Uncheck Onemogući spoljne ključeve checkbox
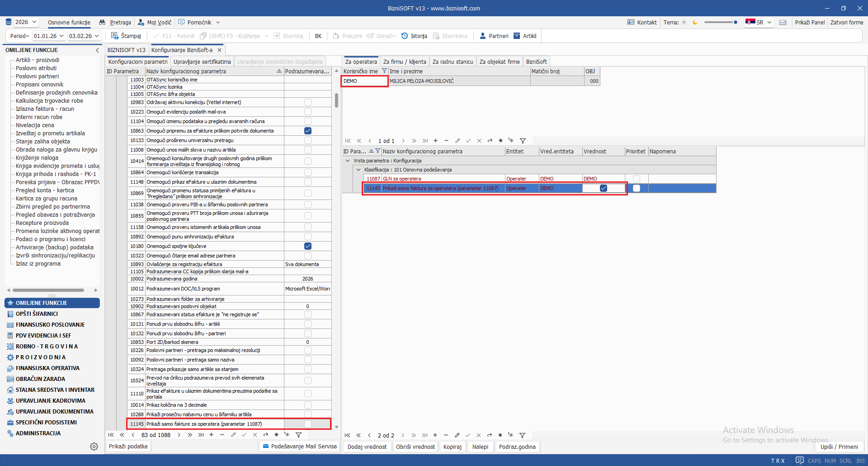 tap(308, 246)
